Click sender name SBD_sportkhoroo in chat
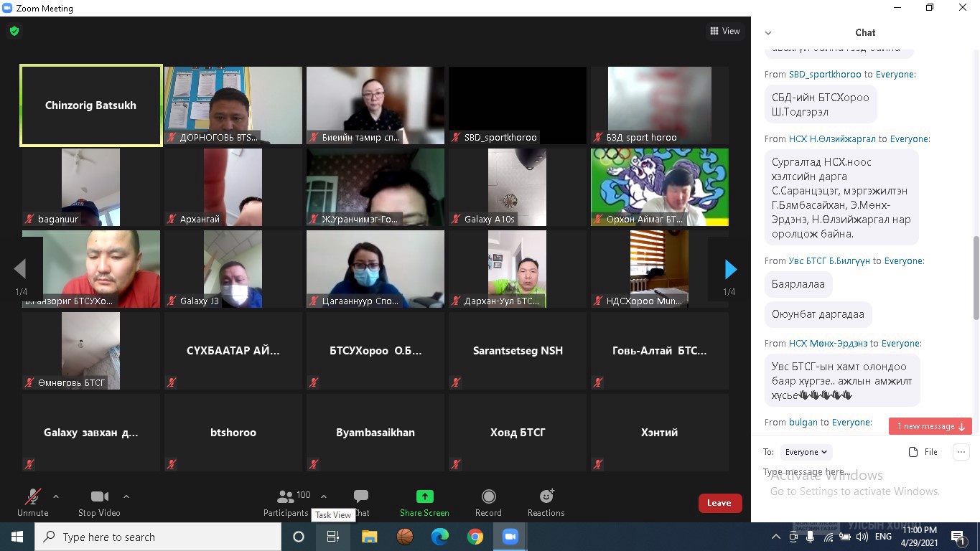Screen dimensions: 980x551 click(825, 74)
